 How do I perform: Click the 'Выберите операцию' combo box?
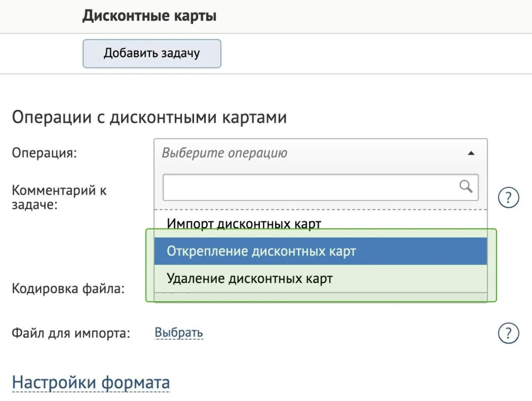tap(320, 153)
